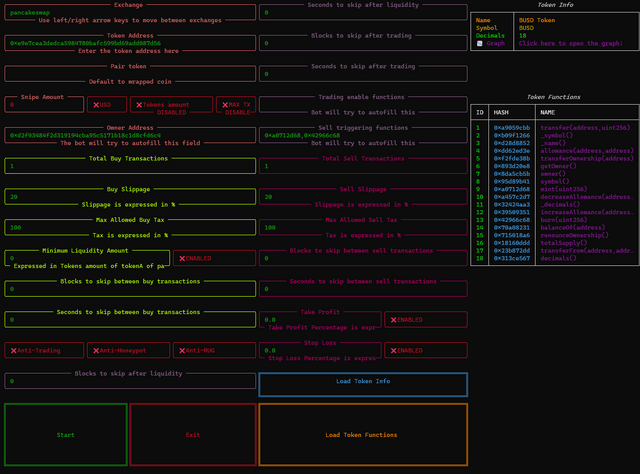Select the balanceOf(address) function row
The height and width of the screenshot is (474, 640).
(x=555, y=227)
